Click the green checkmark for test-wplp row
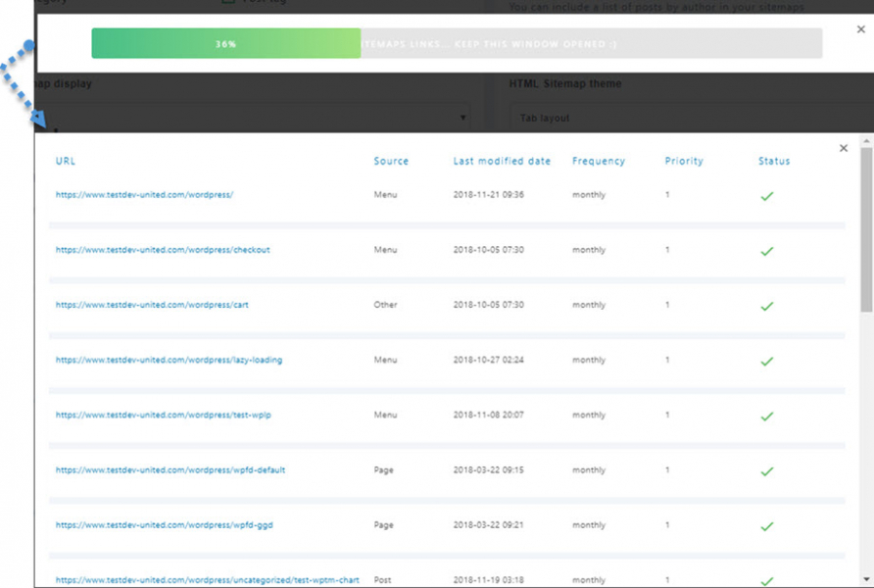The height and width of the screenshot is (588, 874). point(766,416)
